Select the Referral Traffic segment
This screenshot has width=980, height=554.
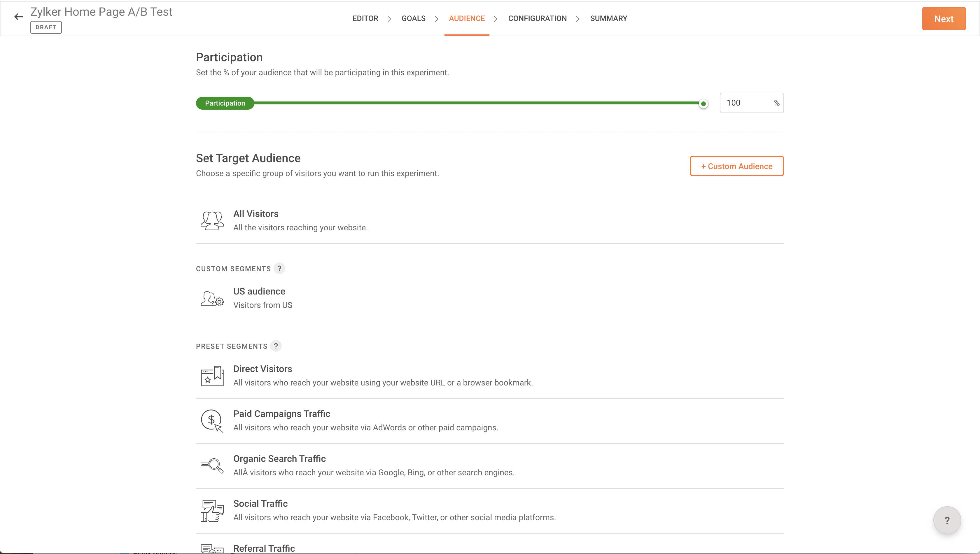(264, 548)
